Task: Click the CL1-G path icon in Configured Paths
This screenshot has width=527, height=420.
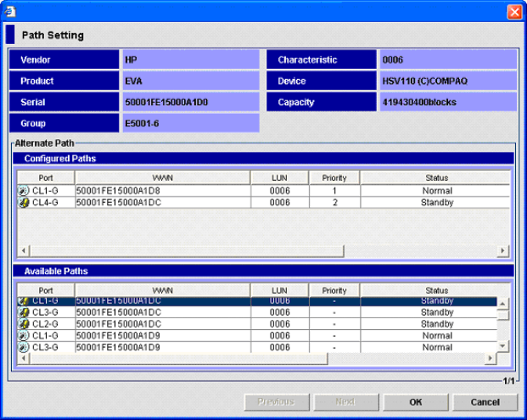Action: [23, 192]
